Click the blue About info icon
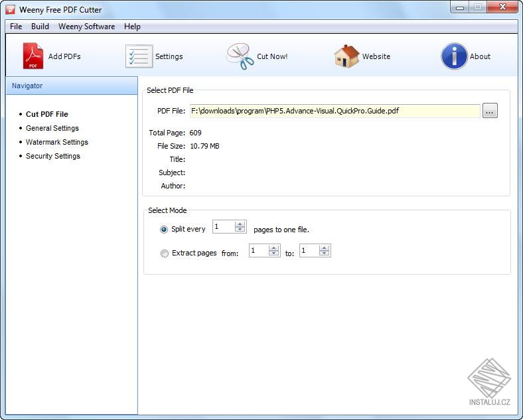 454,56
